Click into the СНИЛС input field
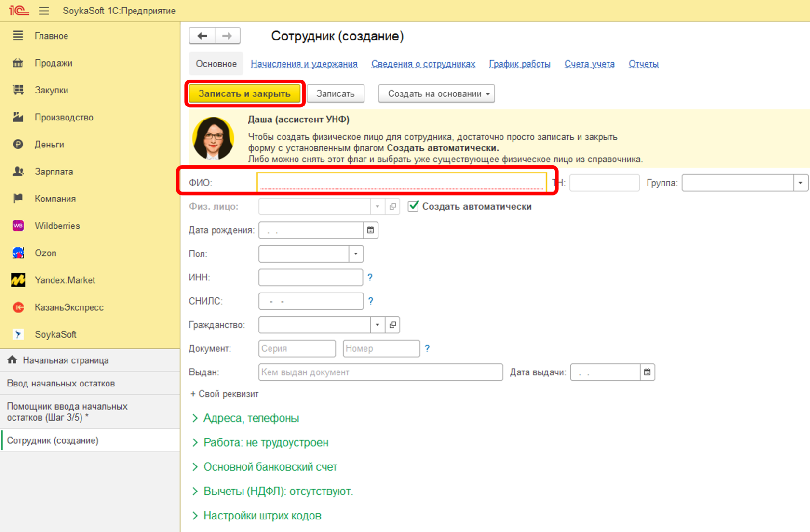The image size is (810, 532). [311, 301]
